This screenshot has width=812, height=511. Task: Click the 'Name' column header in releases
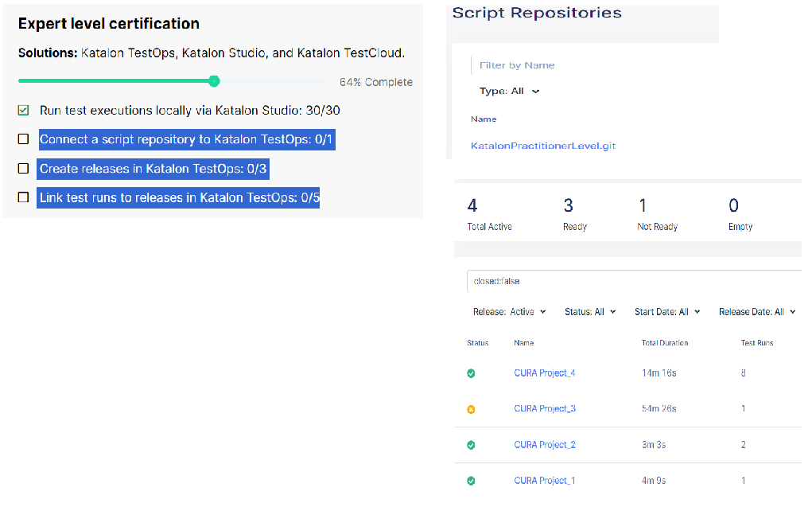524,343
